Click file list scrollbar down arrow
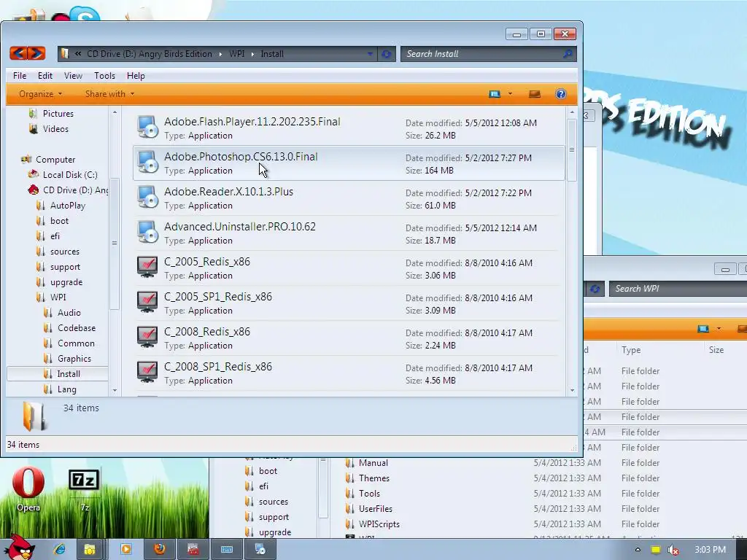The height and width of the screenshot is (560, 747). pyautogui.click(x=572, y=391)
